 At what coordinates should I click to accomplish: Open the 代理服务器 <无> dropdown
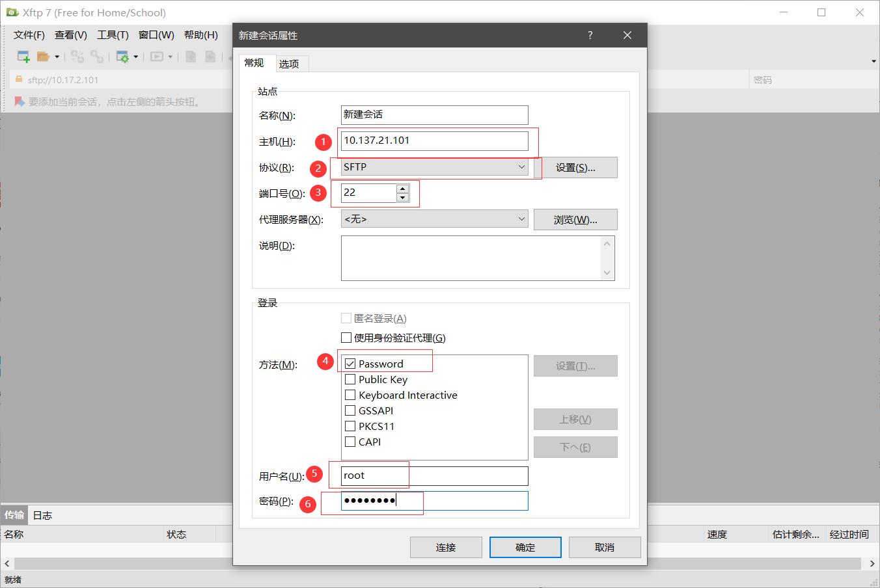(434, 219)
